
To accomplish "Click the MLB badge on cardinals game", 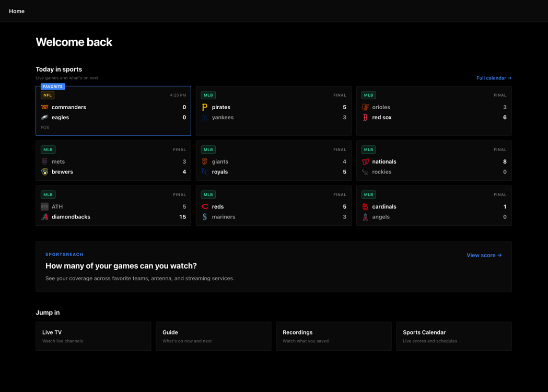I will point(369,195).
